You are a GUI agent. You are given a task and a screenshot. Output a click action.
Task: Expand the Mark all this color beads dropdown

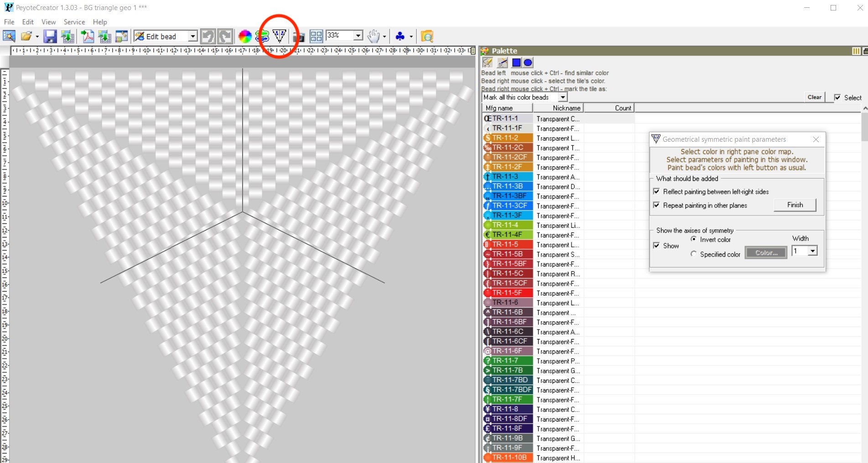pyautogui.click(x=562, y=97)
